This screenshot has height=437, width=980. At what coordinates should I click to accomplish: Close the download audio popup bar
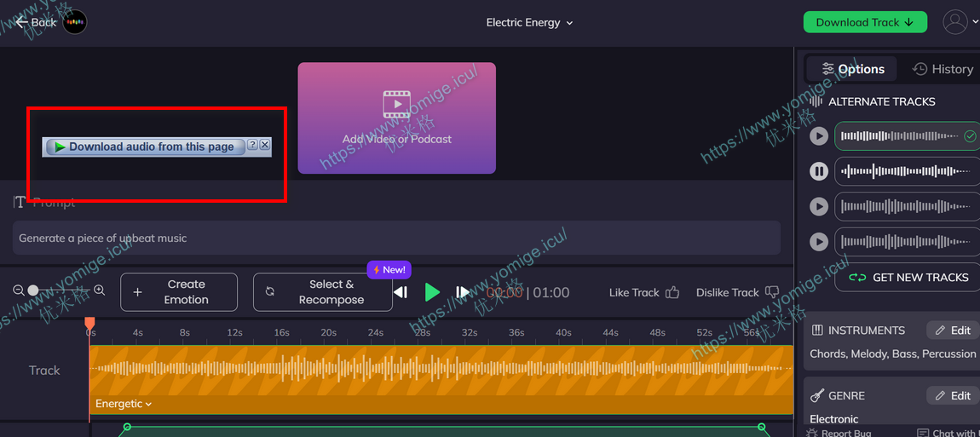click(x=265, y=146)
